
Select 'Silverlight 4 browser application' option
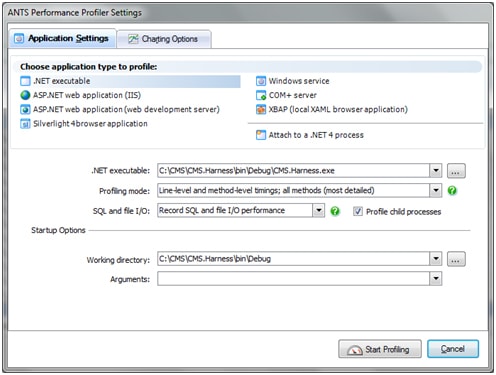[84, 124]
